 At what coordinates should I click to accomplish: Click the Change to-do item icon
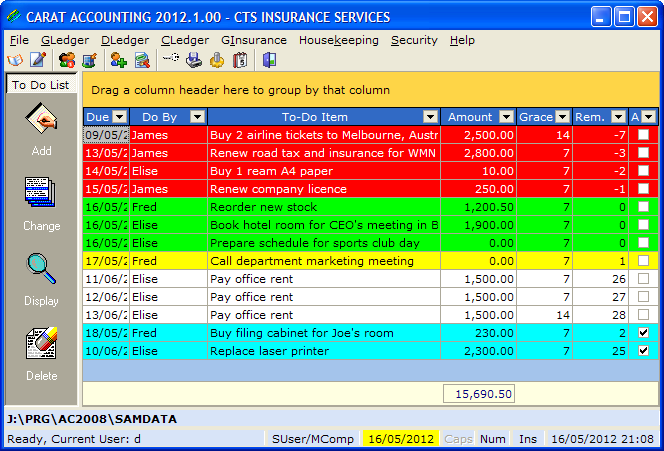click(40, 193)
